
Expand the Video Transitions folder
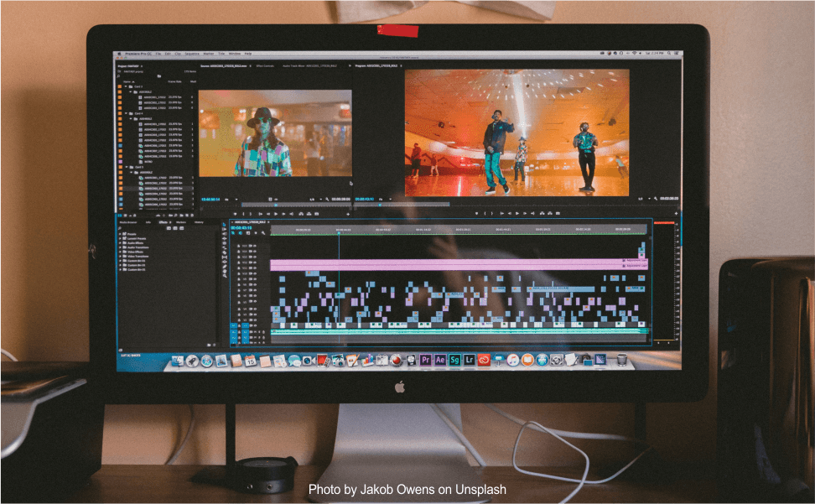[120, 256]
